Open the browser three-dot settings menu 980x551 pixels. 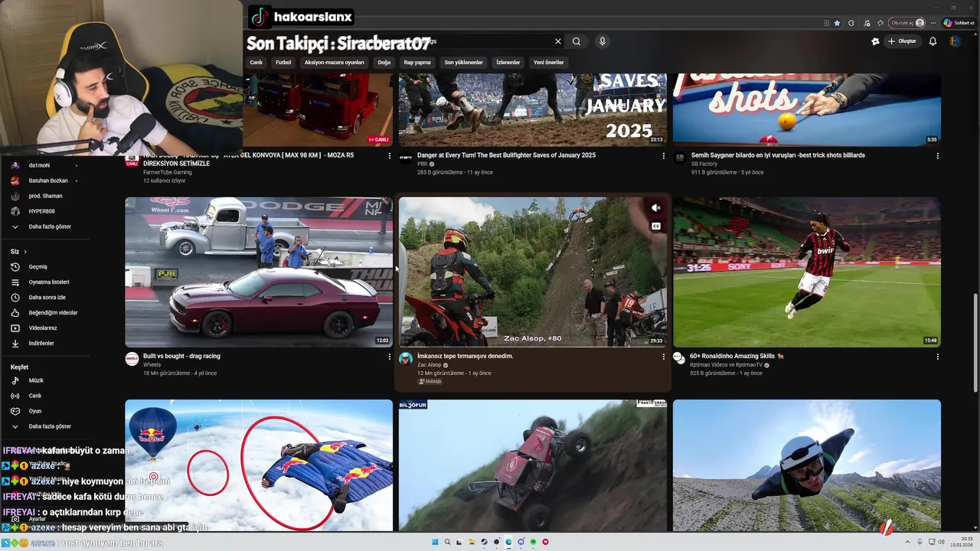(x=933, y=23)
